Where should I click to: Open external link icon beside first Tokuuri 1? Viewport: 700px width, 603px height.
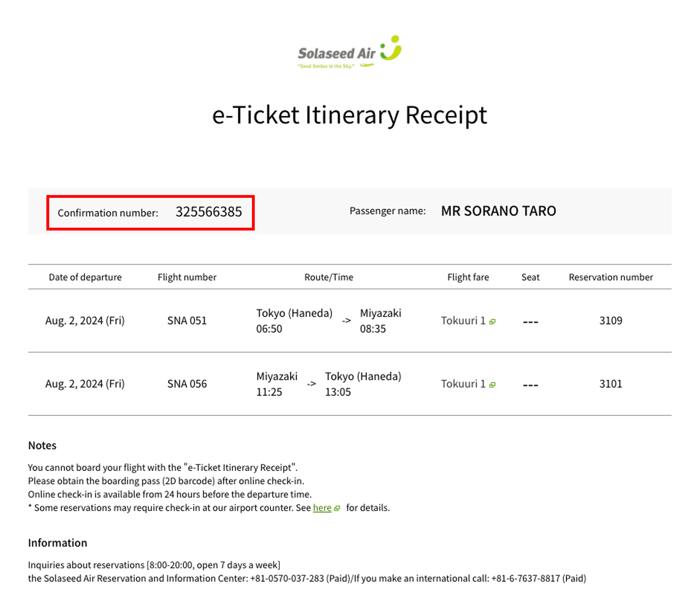(492, 322)
